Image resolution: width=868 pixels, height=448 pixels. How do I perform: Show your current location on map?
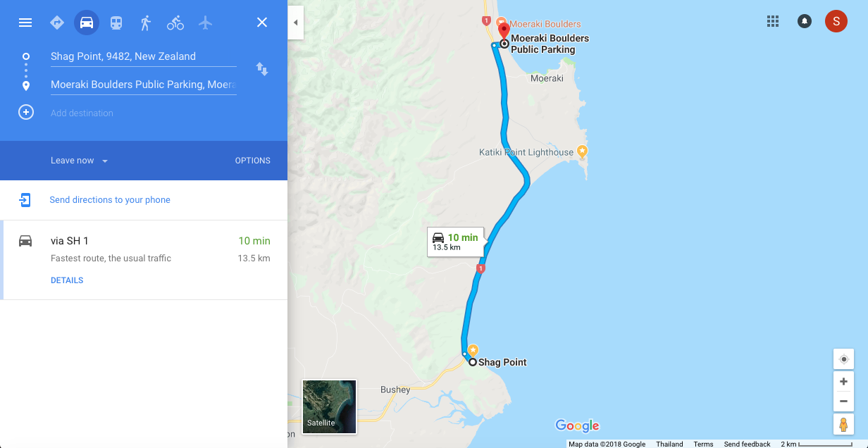(x=843, y=359)
